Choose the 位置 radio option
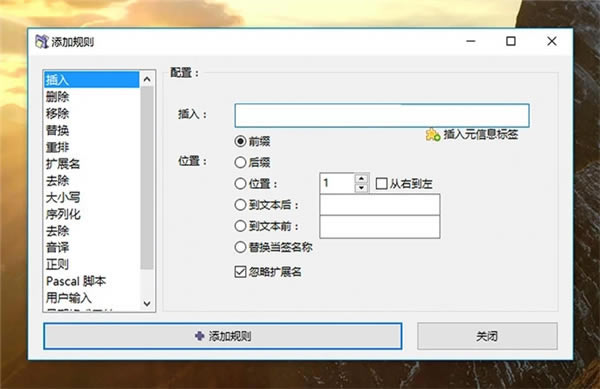Viewport: 600px width, 389px height. [x=240, y=184]
